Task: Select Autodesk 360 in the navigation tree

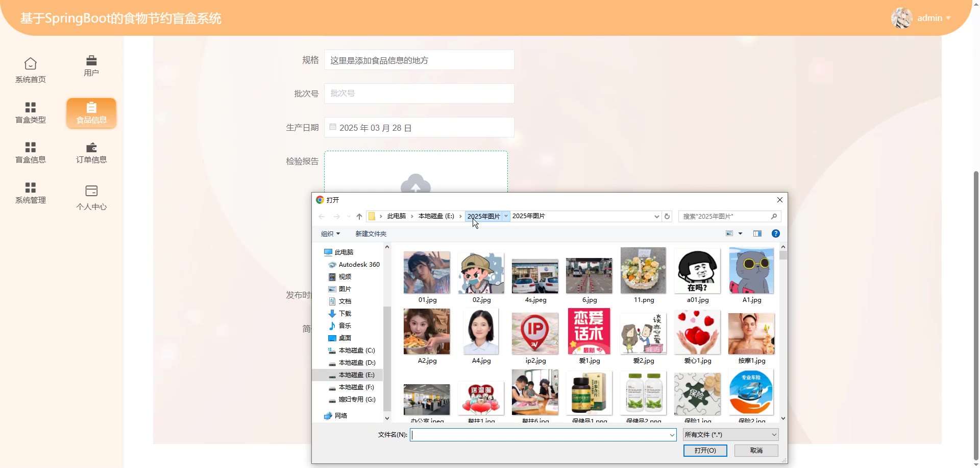Action: (x=359, y=265)
